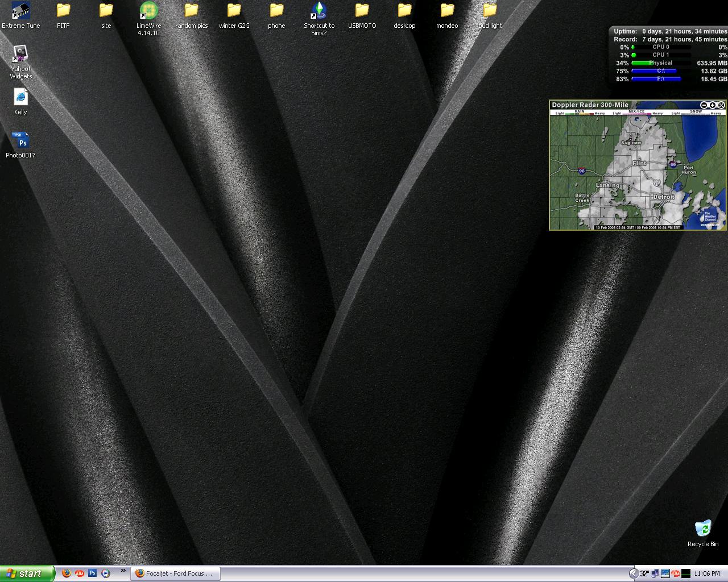Image resolution: width=728 pixels, height=582 pixels.
Task: Select the bud light folder
Action: pos(490,15)
